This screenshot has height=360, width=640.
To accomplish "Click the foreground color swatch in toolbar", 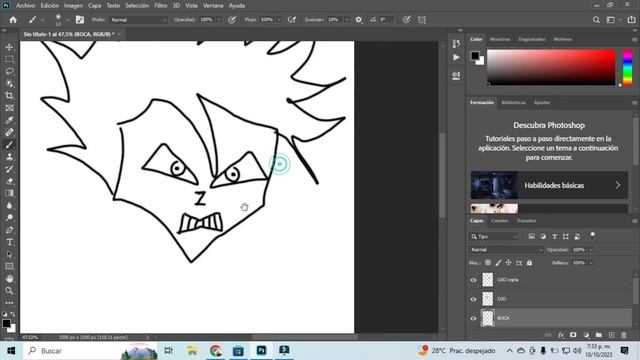I will click(6, 323).
